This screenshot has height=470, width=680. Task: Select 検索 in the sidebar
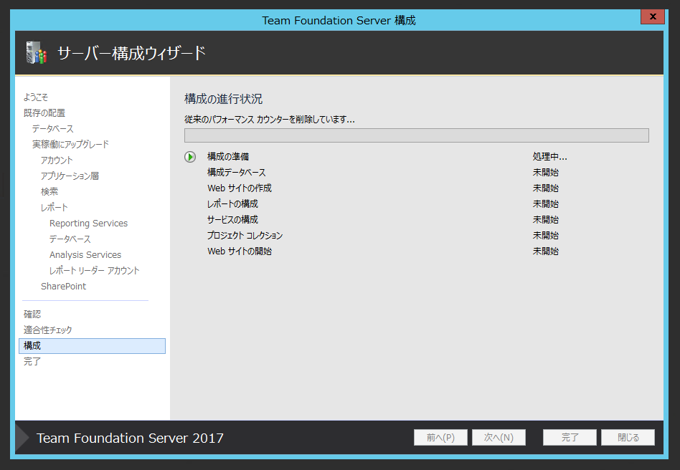pos(49,192)
